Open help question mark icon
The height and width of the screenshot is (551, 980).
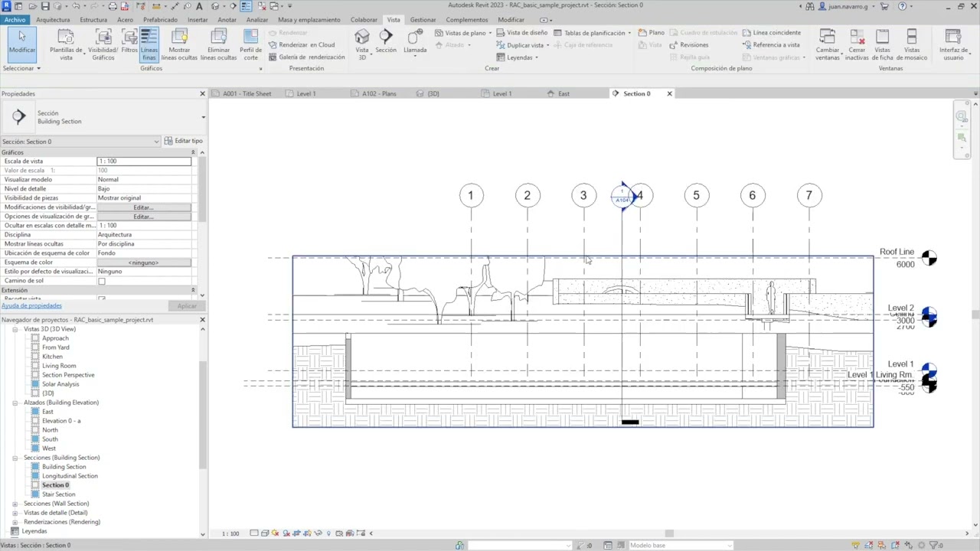pyautogui.click(x=902, y=6)
